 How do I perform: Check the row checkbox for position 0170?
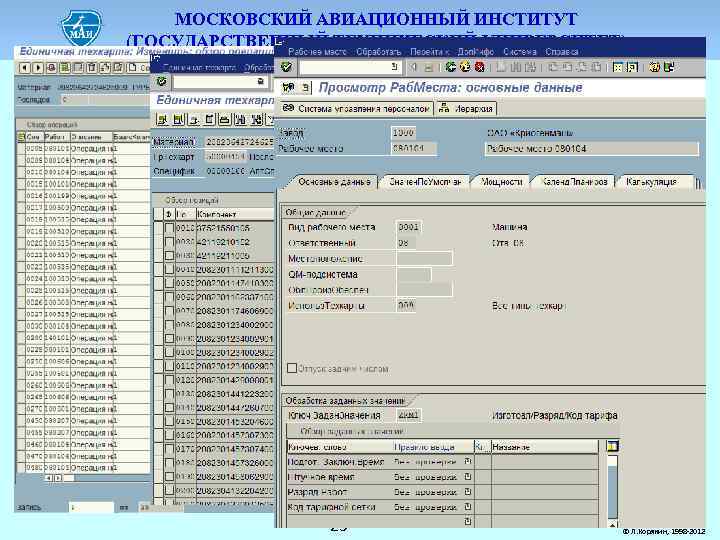(169, 449)
